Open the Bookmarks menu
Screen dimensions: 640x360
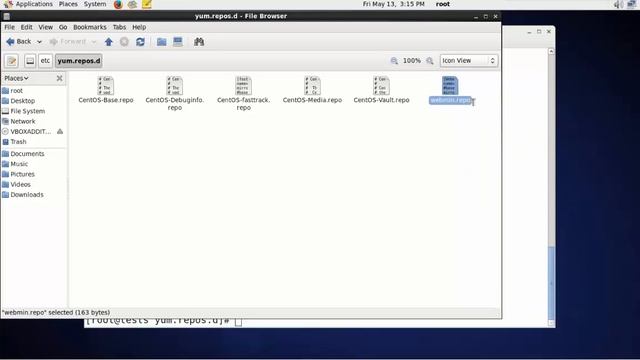(x=90, y=27)
